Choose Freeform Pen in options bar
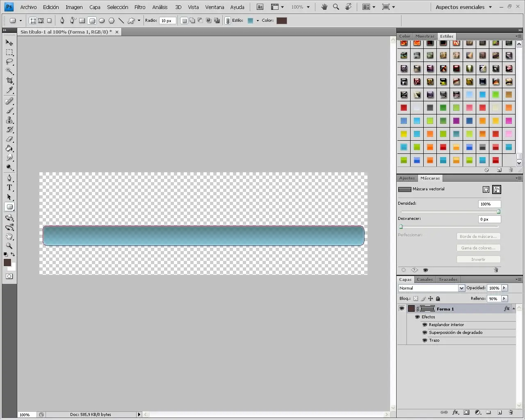Screen dimensions: 525x420 (72, 21)
